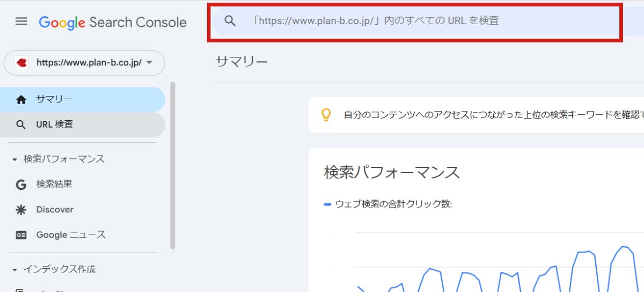644x295 pixels.
Task: Click the red property favicon icon
Action: 21,63
